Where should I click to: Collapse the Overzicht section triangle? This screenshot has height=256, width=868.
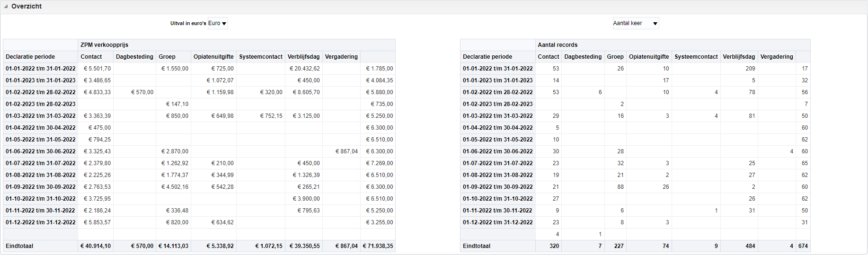[6, 7]
